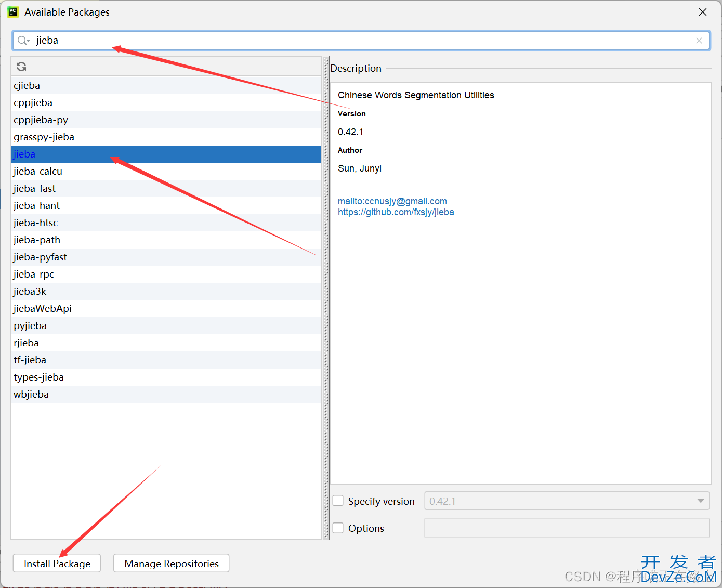The image size is (722, 588).
Task: Select the pyjieba package
Action: [x=166, y=325]
